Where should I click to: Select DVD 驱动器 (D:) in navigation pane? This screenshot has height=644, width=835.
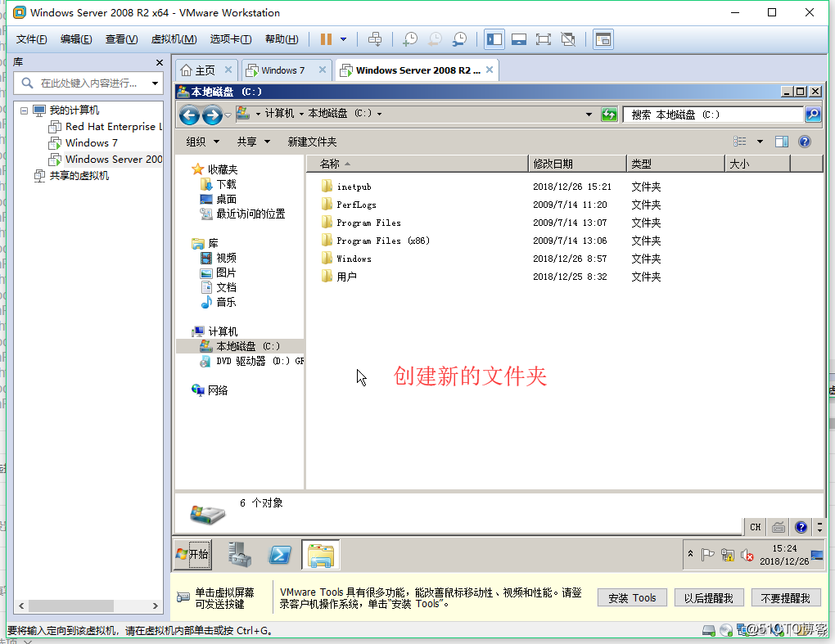(x=251, y=361)
